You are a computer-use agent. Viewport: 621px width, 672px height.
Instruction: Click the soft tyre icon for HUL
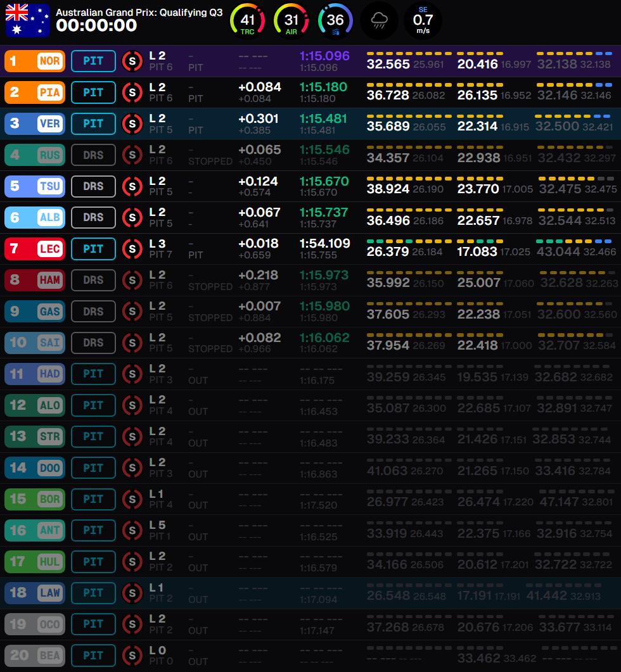[132, 562]
